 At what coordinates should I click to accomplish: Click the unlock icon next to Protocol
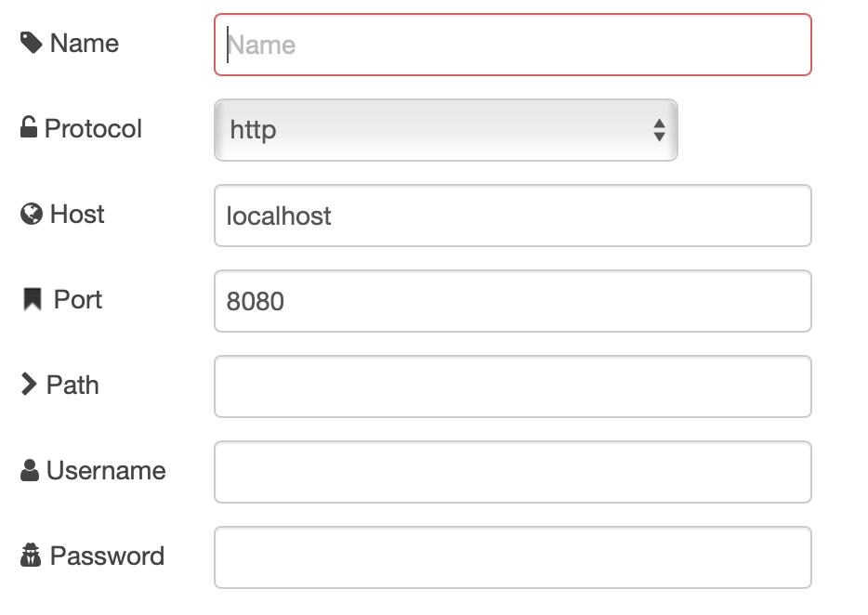29,127
